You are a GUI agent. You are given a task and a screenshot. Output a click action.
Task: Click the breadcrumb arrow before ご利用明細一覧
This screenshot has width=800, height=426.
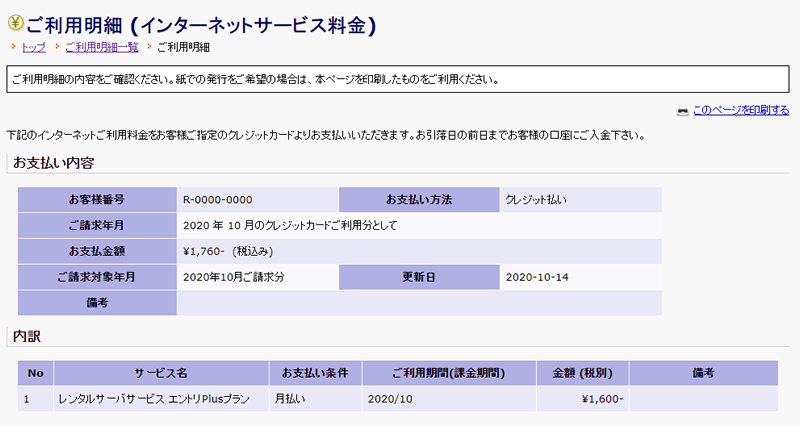58,47
